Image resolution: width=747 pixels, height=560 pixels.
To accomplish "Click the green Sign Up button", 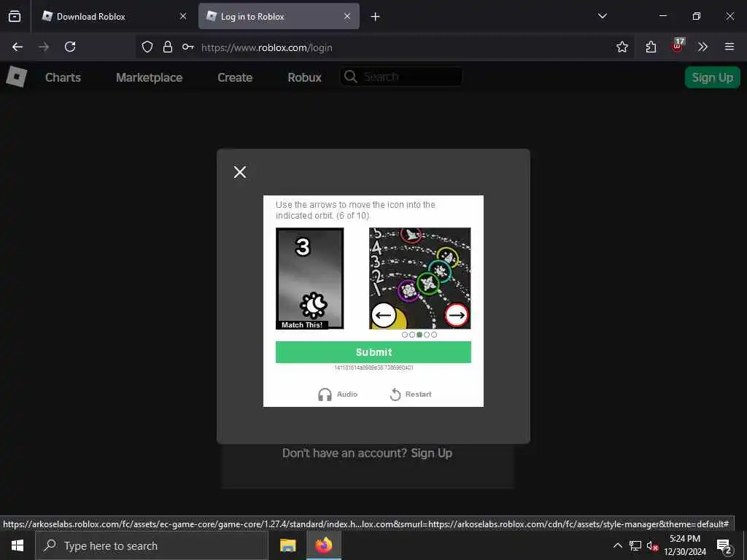I will coord(712,77).
